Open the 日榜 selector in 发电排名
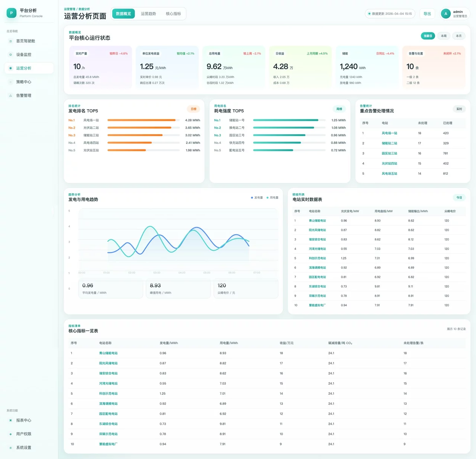 point(193,109)
